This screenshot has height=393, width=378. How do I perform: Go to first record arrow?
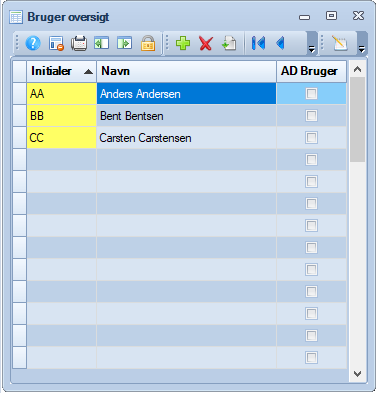(258, 43)
